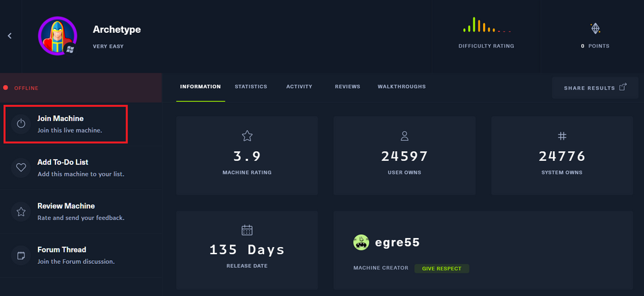Click the release date calendar icon
Viewport: 644px width, 296px height.
point(247,230)
